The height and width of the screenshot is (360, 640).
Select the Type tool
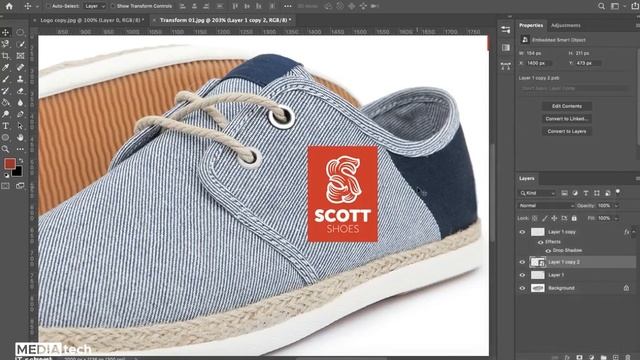(6, 126)
